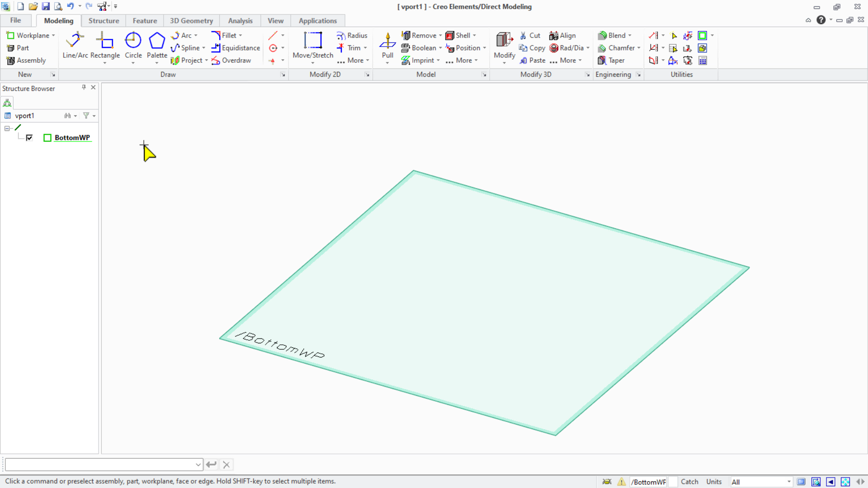The width and height of the screenshot is (868, 488).
Task: Click the Units status bar button
Action: click(x=714, y=482)
